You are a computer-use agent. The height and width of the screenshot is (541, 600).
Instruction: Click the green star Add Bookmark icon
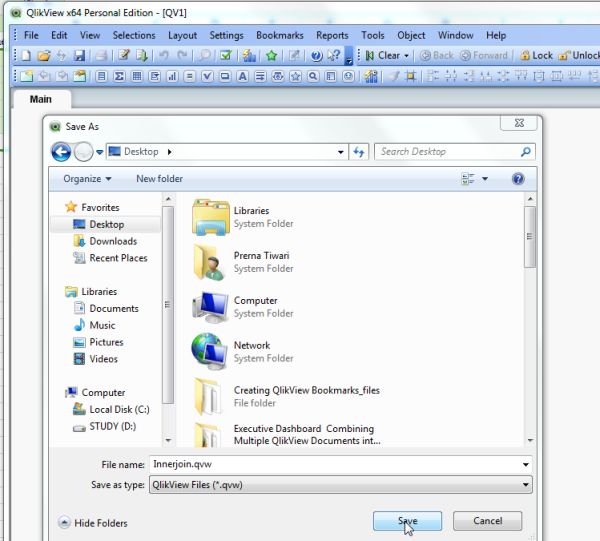(x=272, y=56)
